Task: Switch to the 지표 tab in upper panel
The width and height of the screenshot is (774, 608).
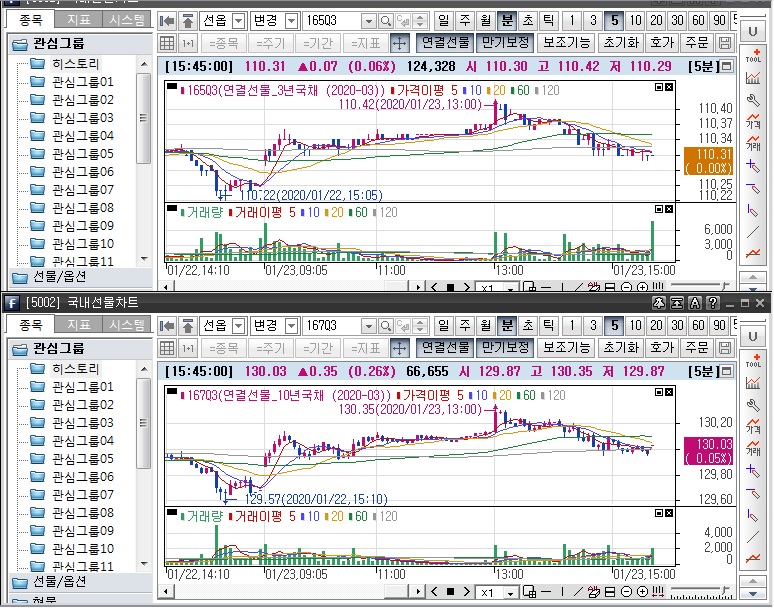Action: (77, 20)
